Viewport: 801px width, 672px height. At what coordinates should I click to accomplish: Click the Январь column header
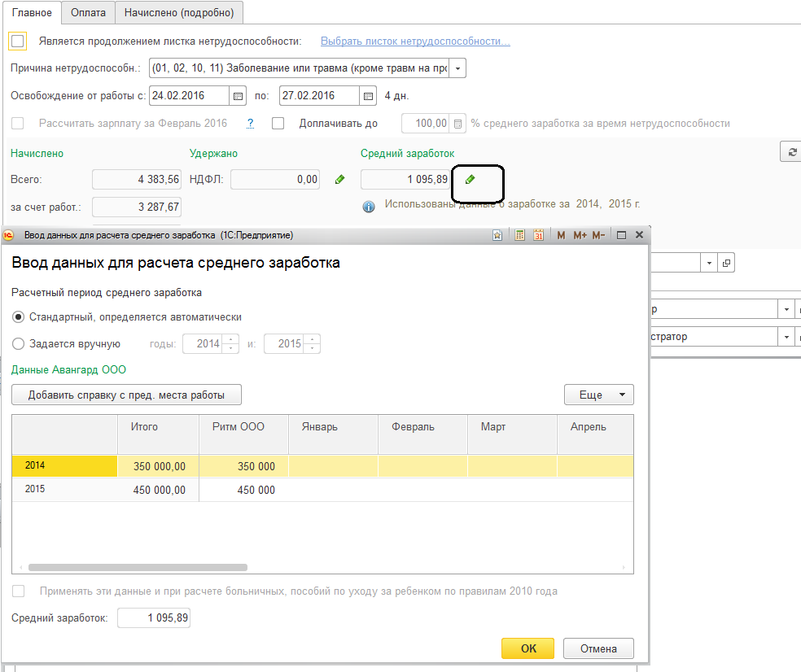(333, 434)
